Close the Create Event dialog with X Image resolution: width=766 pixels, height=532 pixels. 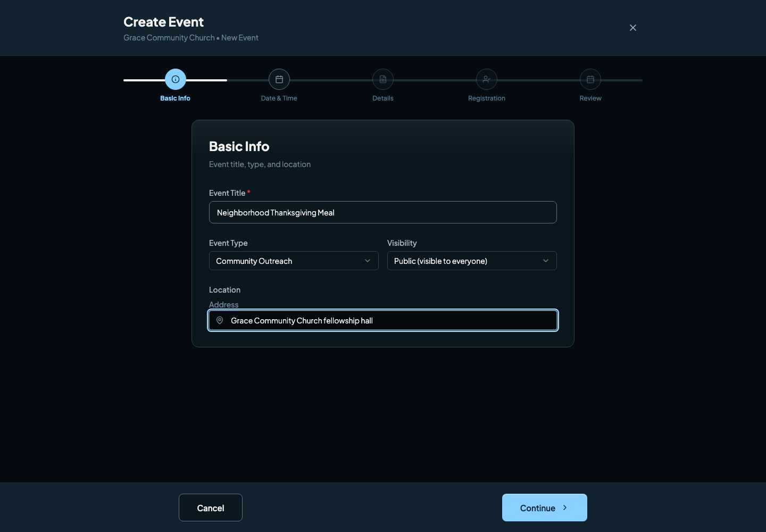click(633, 28)
